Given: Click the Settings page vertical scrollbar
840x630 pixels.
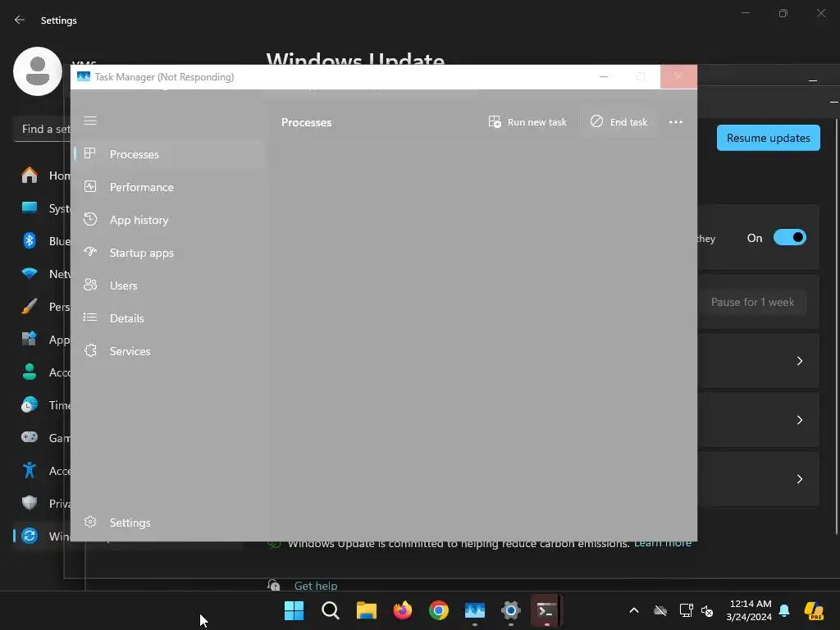Looking at the screenshot, I should pos(836,326).
